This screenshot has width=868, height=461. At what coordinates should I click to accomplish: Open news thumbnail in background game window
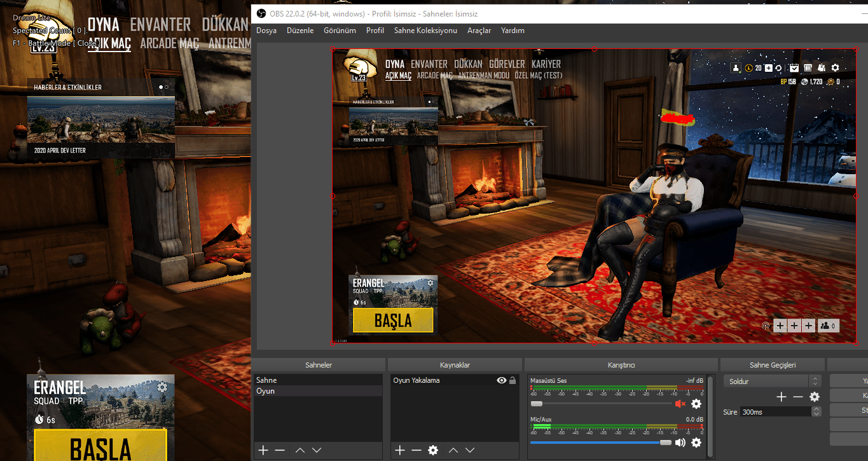pos(101,119)
